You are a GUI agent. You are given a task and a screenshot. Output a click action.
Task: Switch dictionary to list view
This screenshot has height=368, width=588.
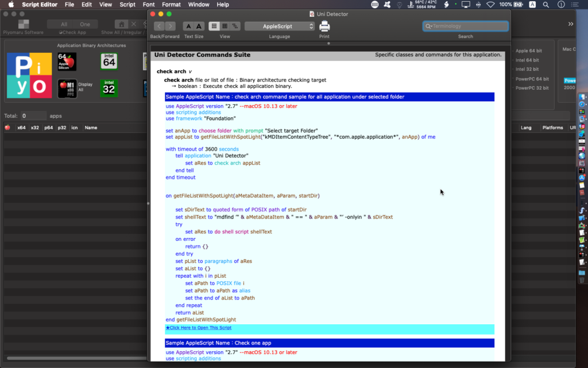point(214,26)
